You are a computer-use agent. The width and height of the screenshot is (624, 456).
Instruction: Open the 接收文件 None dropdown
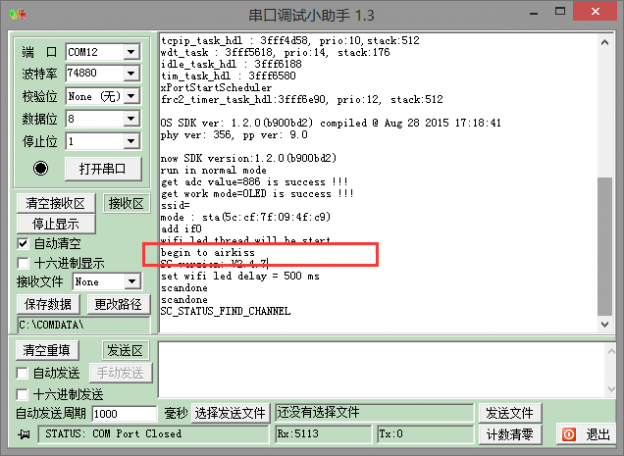coord(132,282)
